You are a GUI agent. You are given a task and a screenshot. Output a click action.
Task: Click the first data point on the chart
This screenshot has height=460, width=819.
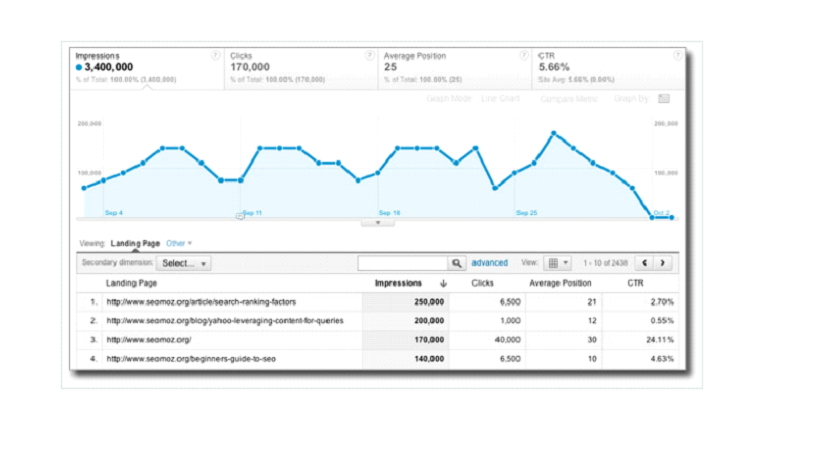point(84,188)
